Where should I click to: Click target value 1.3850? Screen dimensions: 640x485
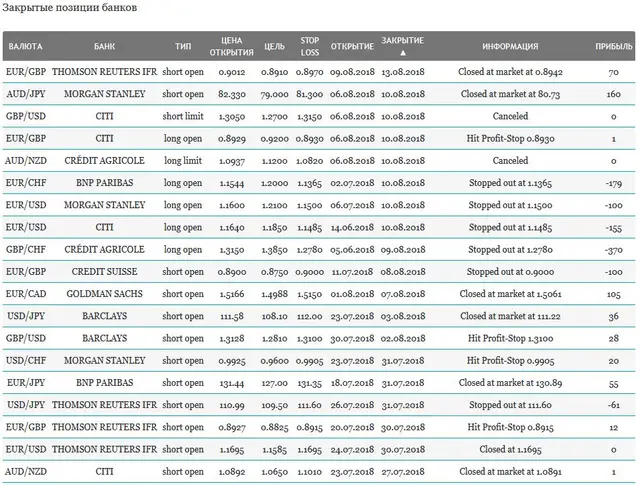274,249
